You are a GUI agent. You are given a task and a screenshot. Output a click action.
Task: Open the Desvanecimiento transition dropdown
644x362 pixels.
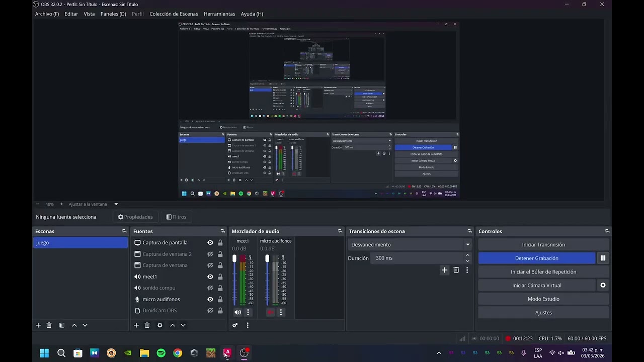[x=410, y=244]
